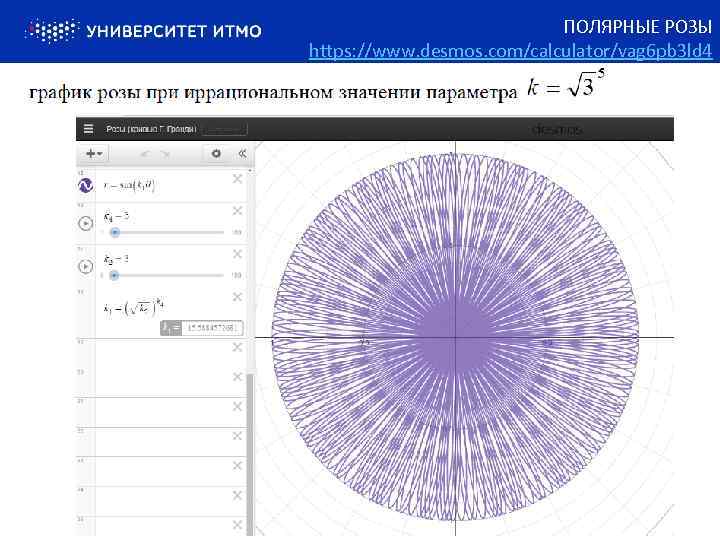Click the undo arrow in expression toolbar
This screenshot has width=720, height=540.
(x=146, y=154)
